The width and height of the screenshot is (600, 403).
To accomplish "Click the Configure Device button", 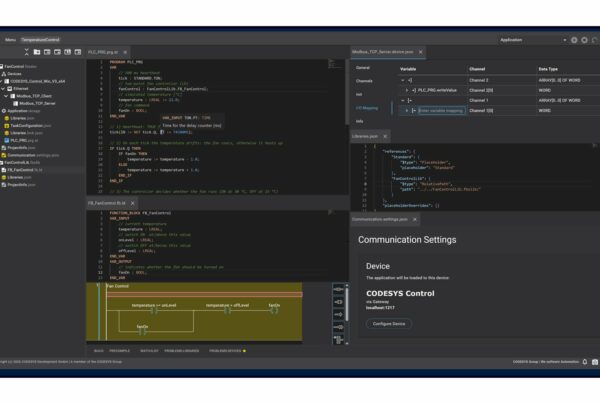I will click(x=389, y=324).
